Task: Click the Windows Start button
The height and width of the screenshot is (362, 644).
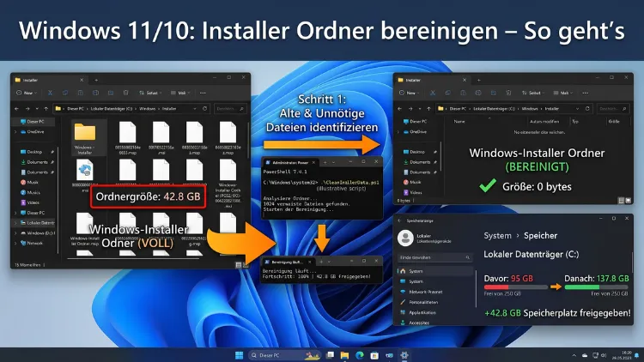Action: [239, 355]
